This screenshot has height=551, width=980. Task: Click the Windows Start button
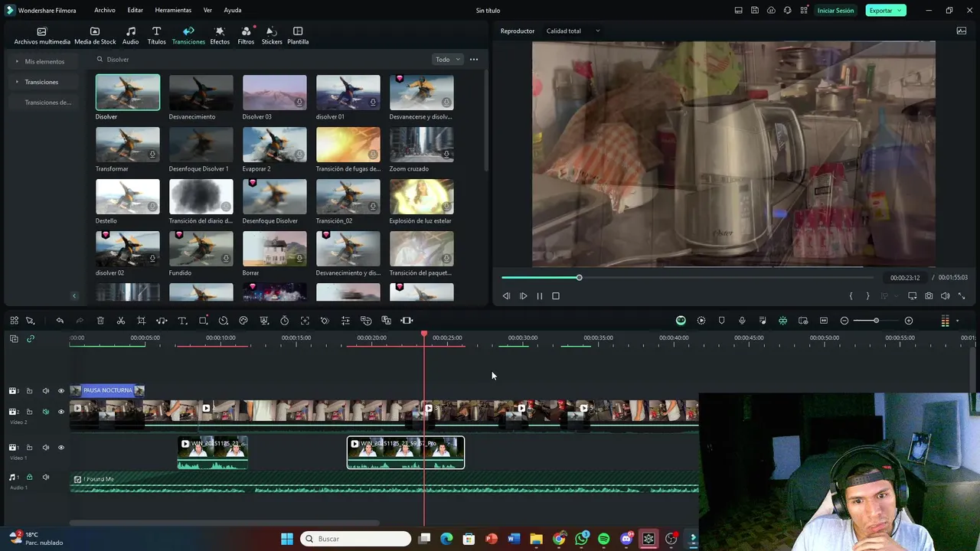click(x=287, y=539)
